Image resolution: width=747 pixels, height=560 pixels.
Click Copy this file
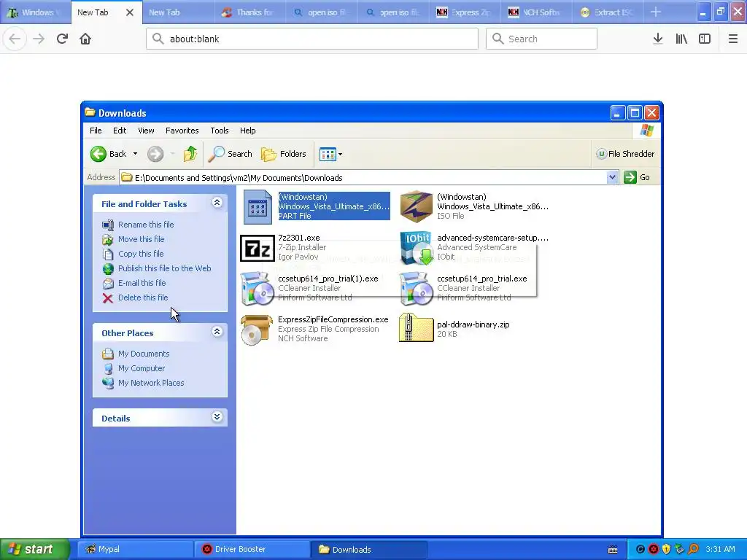(141, 254)
